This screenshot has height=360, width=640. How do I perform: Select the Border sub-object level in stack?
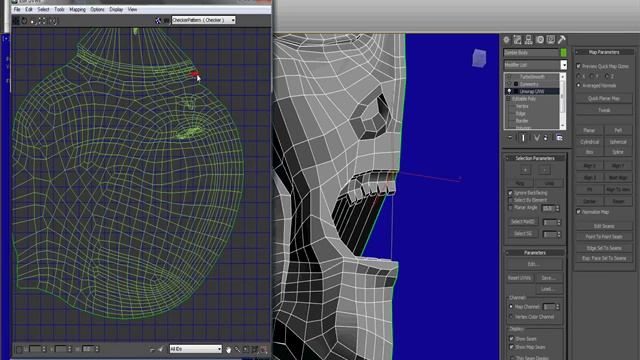pyautogui.click(x=522, y=121)
